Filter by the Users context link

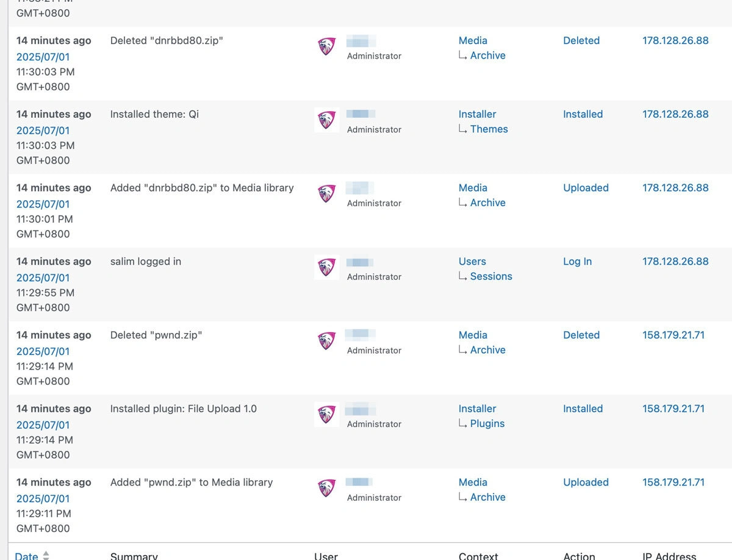click(x=472, y=262)
